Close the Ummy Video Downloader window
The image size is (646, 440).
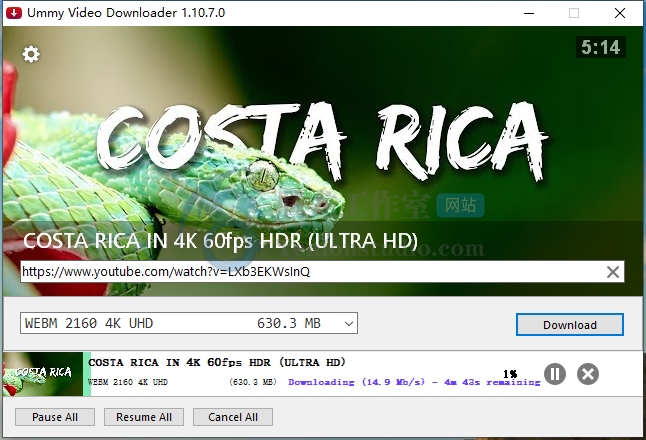[620, 13]
